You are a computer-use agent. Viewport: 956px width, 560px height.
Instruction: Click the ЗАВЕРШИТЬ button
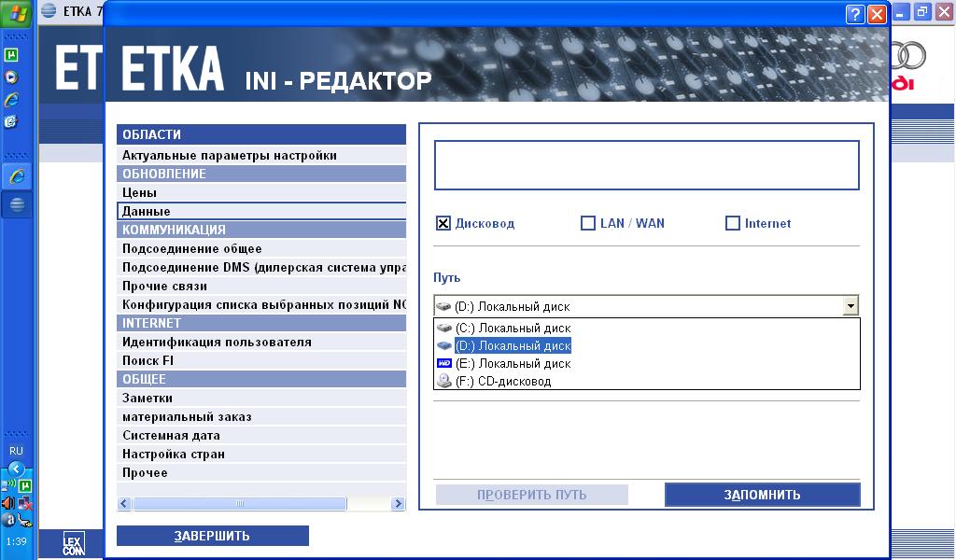click(212, 536)
